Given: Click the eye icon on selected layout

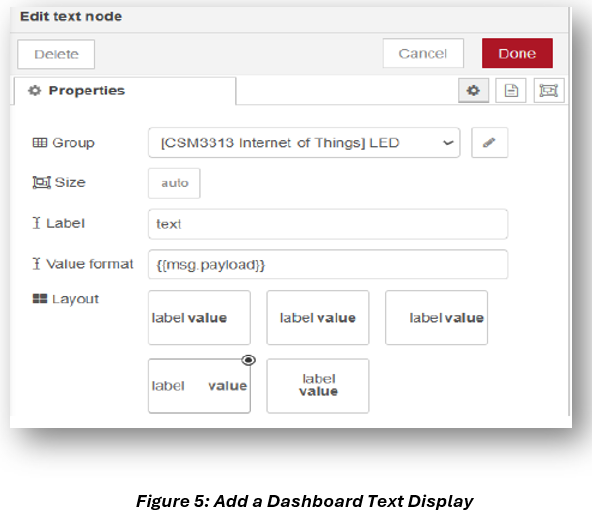Looking at the screenshot, I should pos(248,360).
